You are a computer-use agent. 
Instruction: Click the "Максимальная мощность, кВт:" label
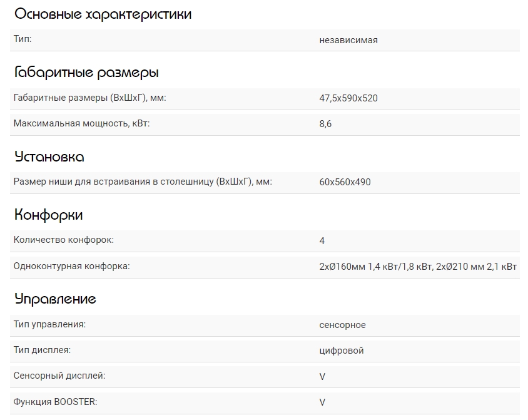[x=81, y=123]
